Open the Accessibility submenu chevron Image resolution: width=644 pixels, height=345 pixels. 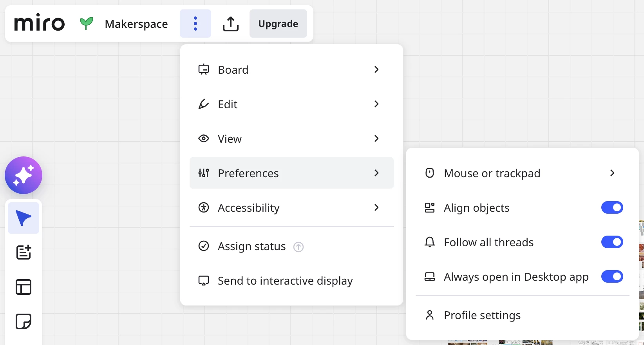376,207
